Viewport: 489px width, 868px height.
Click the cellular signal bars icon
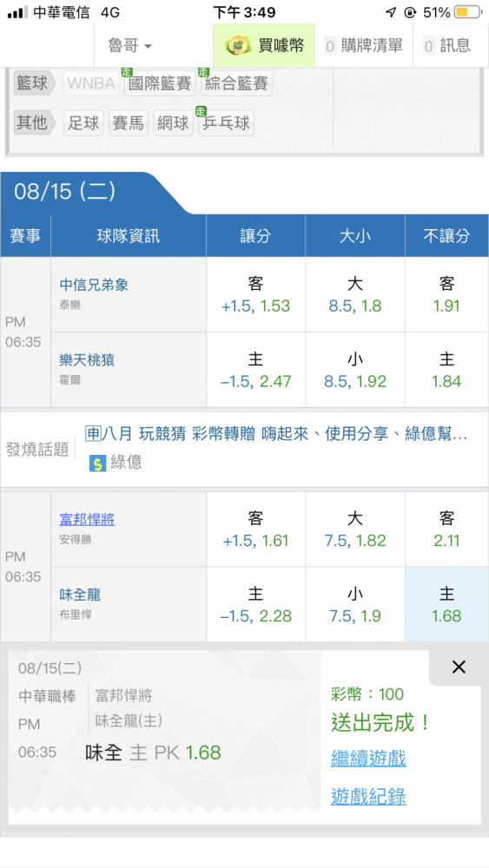click(x=17, y=12)
